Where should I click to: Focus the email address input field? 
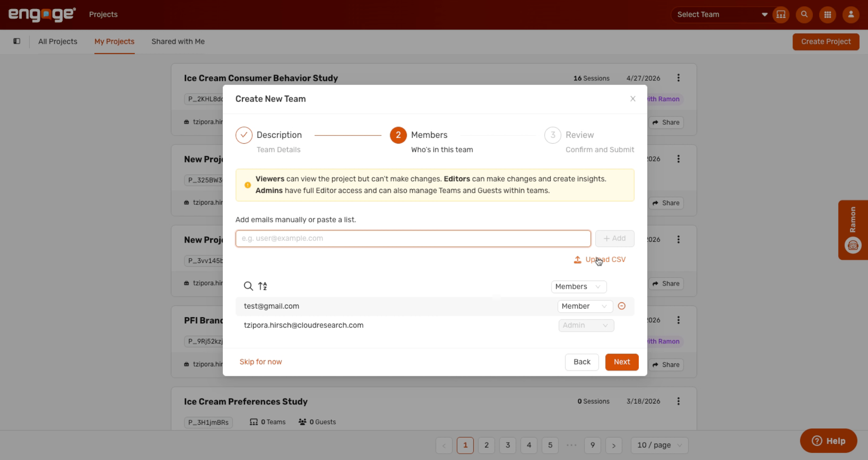tap(413, 238)
